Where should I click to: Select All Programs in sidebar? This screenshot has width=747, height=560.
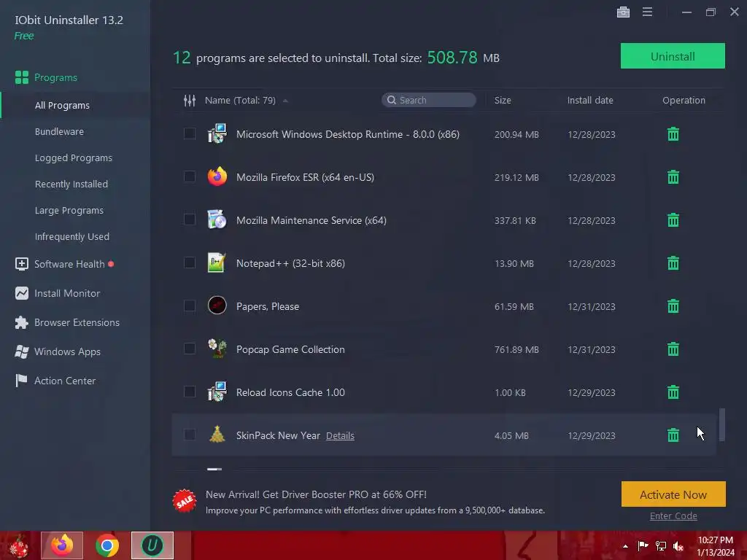pos(62,105)
